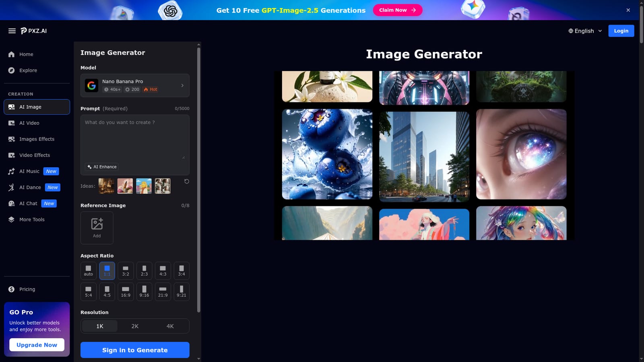Select the 1:1 aspect ratio
The height and width of the screenshot is (362, 644).
[x=107, y=271]
